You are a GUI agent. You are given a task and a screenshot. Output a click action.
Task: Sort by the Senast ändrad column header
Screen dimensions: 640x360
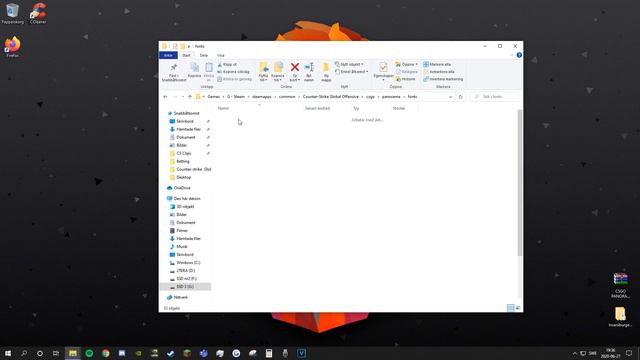click(x=317, y=109)
